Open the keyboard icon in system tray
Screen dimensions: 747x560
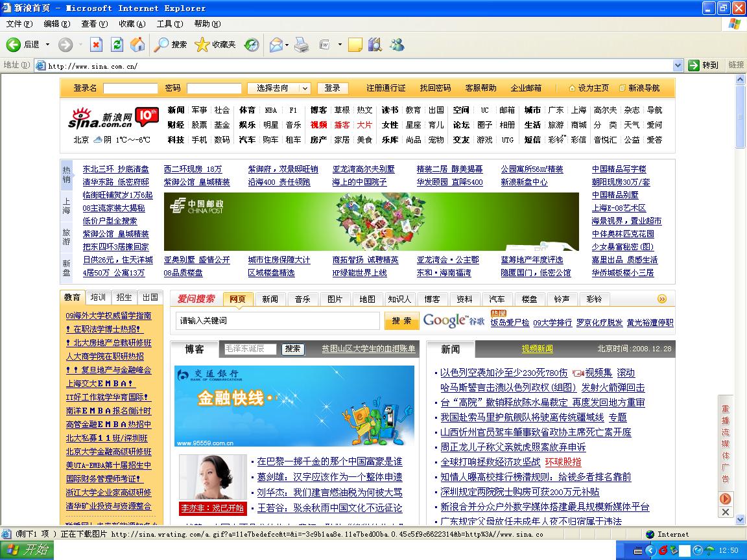[x=638, y=551]
